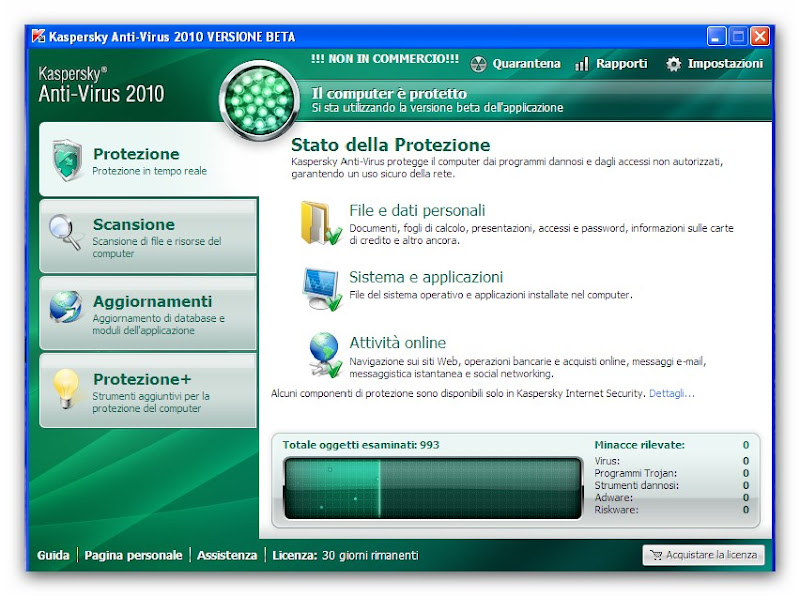Open the Protezione tab
The width and height of the screenshot is (800, 596).
point(148,159)
